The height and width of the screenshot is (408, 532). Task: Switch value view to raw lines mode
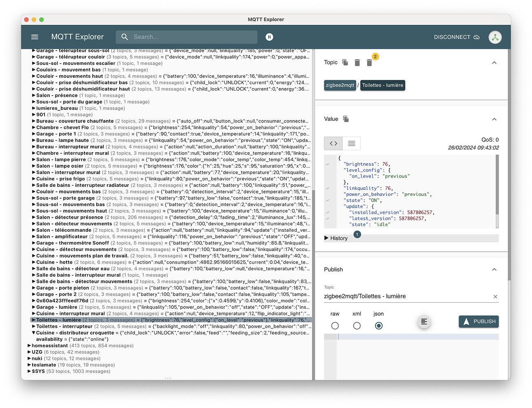[x=352, y=143]
